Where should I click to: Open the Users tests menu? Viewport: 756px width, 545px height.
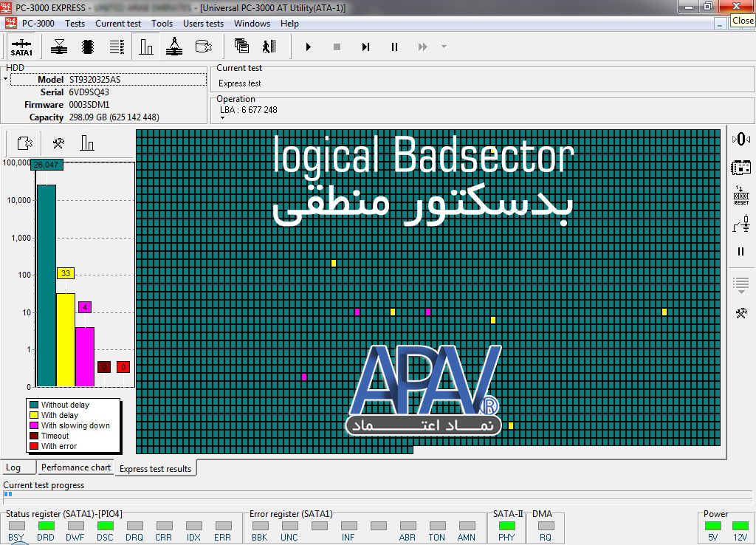pos(203,23)
